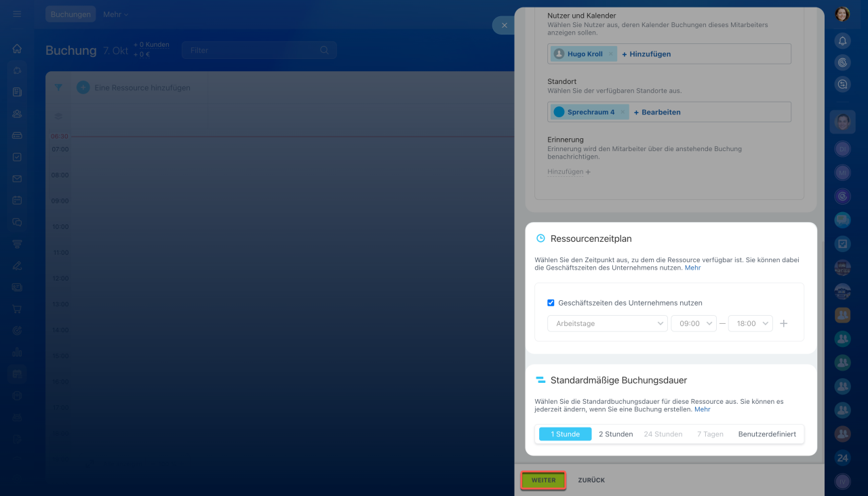Switch to the Buchungen tab
868x496 pixels.
71,14
